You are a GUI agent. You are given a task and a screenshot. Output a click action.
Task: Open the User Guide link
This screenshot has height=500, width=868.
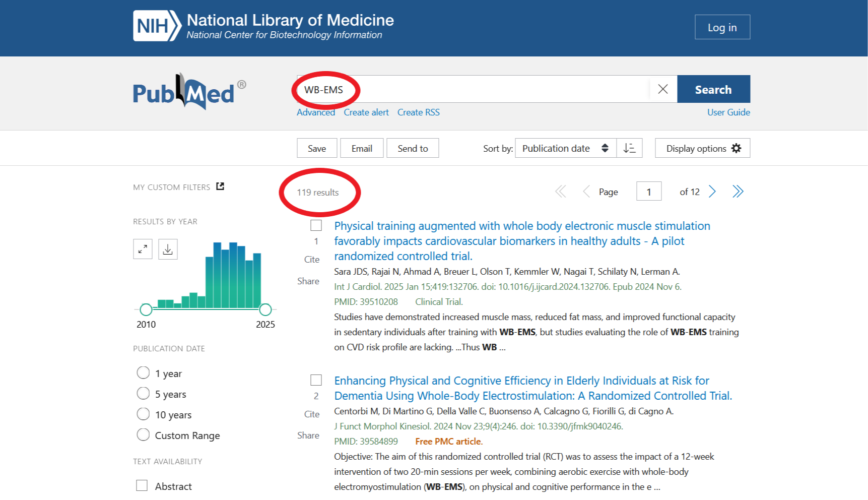click(x=728, y=112)
